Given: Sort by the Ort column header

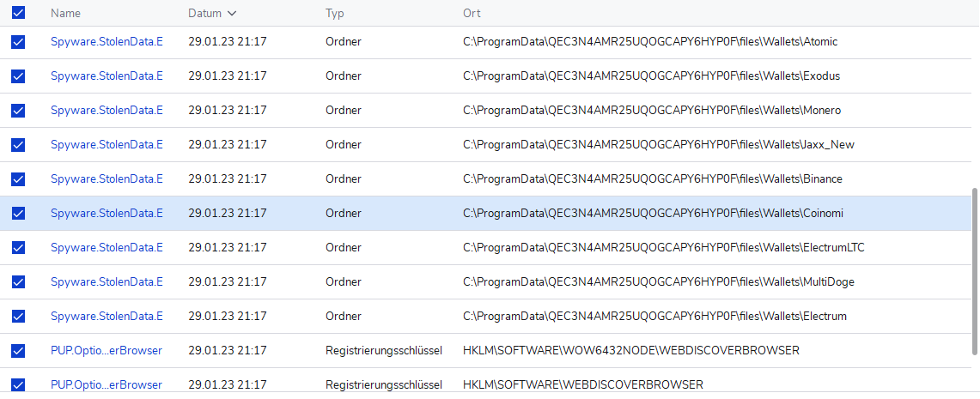Looking at the screenshot, I should click(x=472, y=13).
